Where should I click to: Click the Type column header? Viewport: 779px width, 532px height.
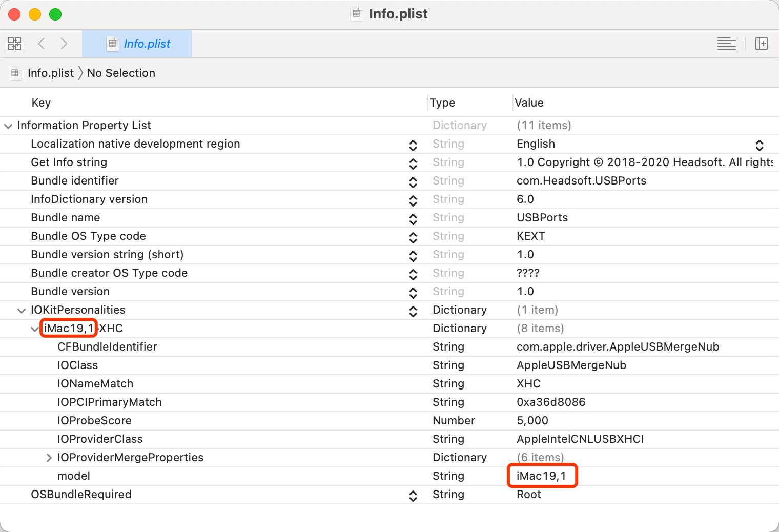442,103
